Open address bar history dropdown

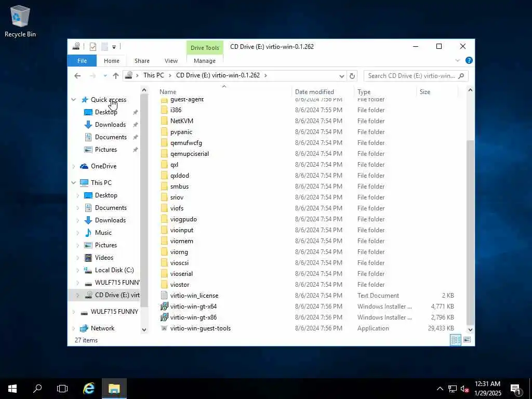coord(342,76)
